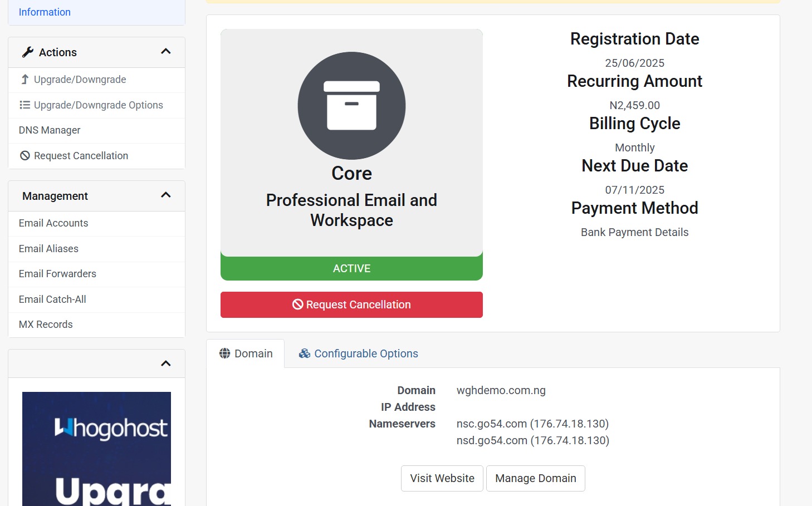Click the wrench icon beside Actions
The width and height of the screenshot is (812, 506).
tap(27, 52)
